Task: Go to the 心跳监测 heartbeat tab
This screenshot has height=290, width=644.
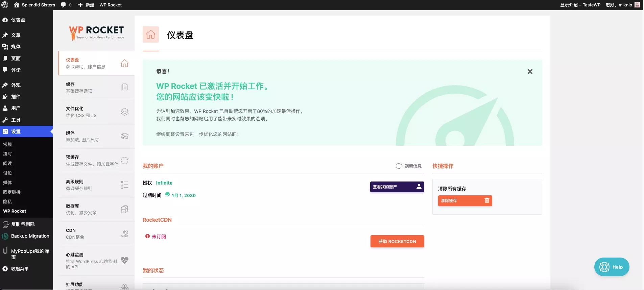Action: pos(96,261)
